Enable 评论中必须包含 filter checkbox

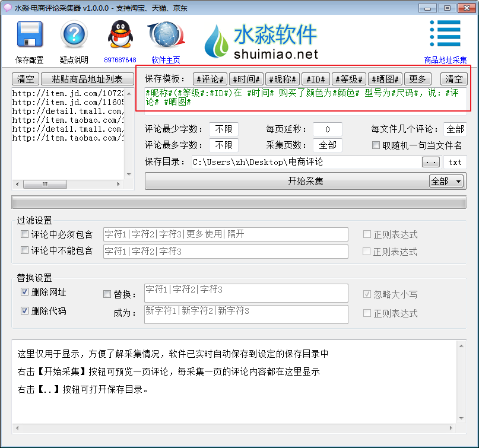click(24, 234)
